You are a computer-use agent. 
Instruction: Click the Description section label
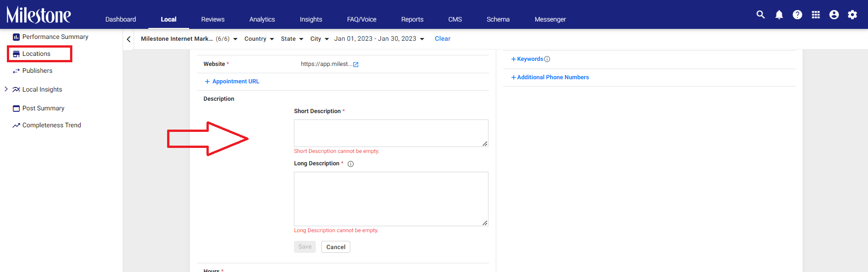tap(219, 99)
